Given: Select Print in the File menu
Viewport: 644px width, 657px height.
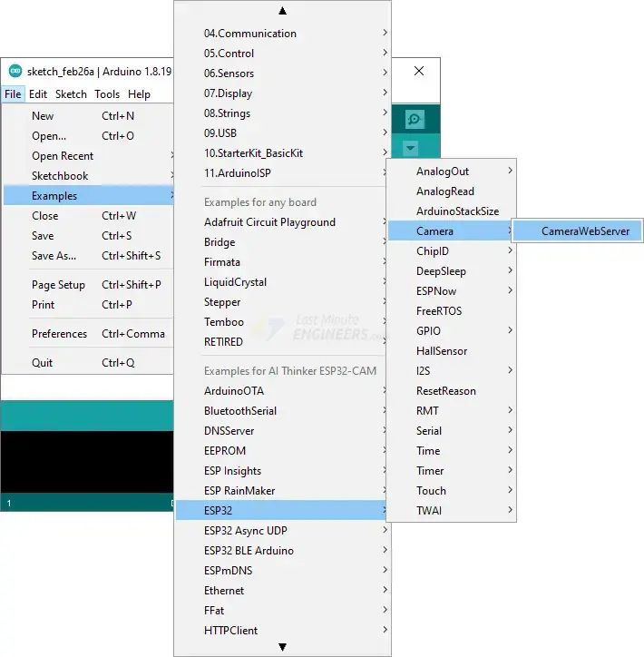Looking at the screenshot, I should click(88, 305).
